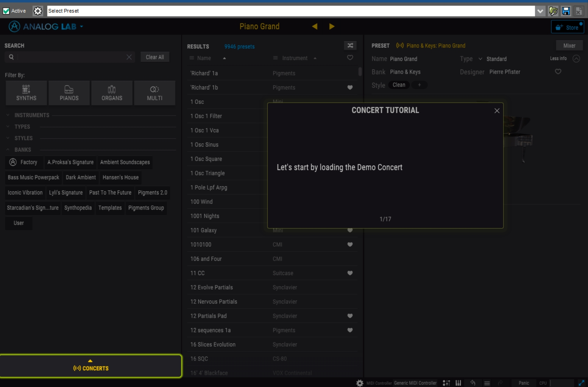Viewport: 588px width, 387px height.
Task: Toggle Bass Music Powerpack bank filter
Action: [x=33, y=177]
